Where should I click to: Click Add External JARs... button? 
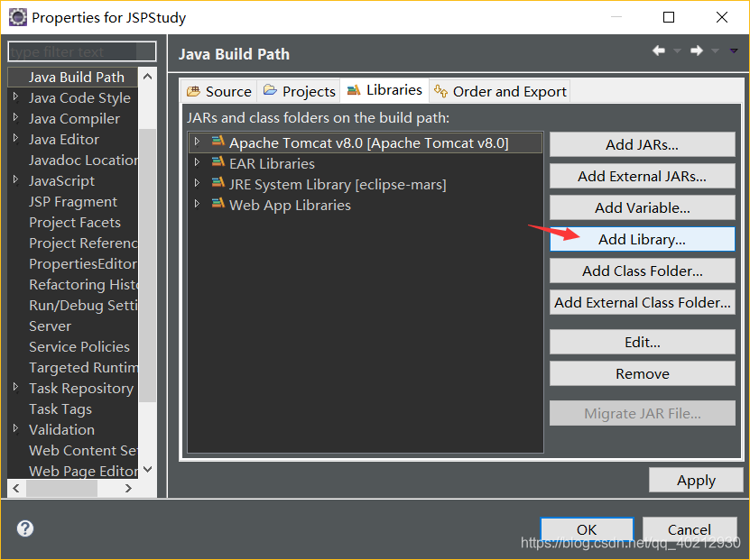(642, 176)
